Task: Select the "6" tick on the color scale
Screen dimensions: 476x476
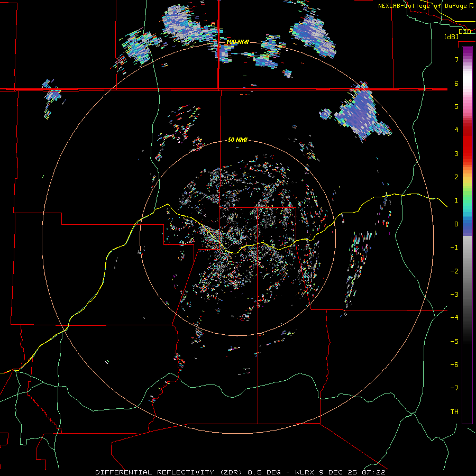Action: pos(456,83)
